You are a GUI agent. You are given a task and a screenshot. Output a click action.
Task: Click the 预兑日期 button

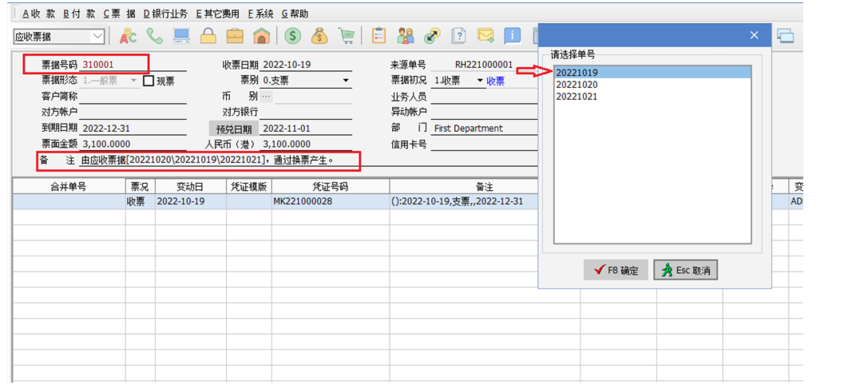coord(234,129)
